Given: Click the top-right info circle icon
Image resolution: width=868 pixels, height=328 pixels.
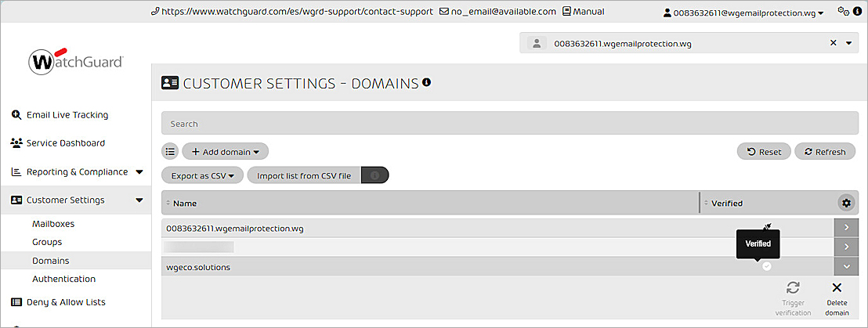Looking at the screenshot, I should [x=856, y=12].
